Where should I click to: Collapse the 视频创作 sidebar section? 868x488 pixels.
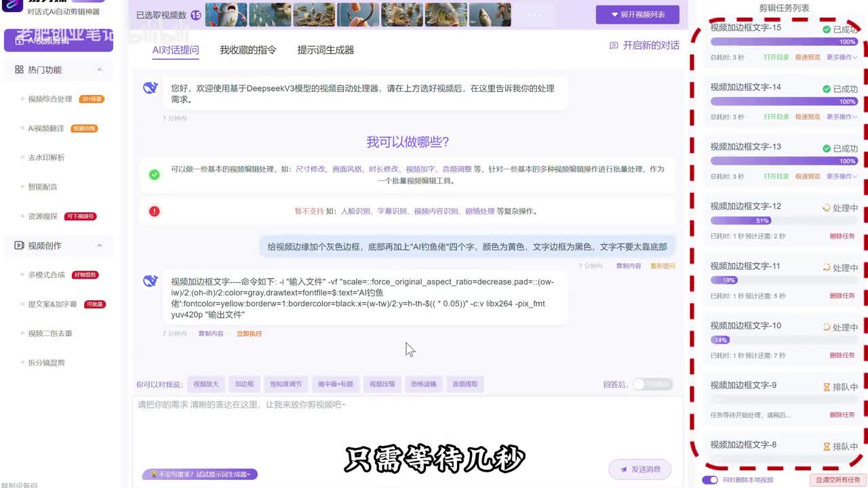(x=100, y=245)
